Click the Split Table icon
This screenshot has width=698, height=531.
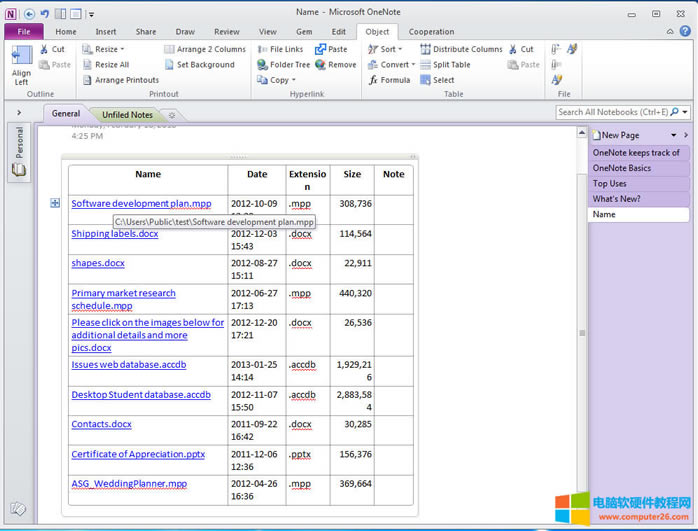pyautogui.click(x=425, y=65)
